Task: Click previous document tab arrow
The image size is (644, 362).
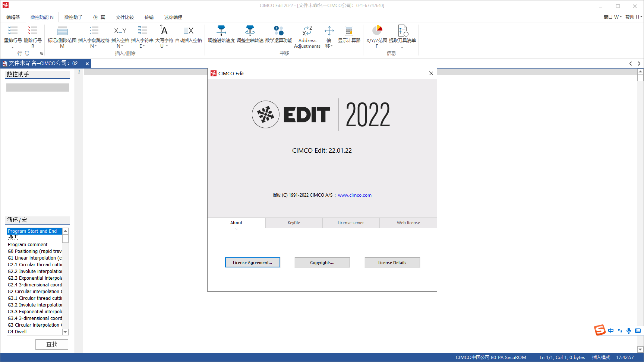Action: pyautogui.click(x=631, y=64)
